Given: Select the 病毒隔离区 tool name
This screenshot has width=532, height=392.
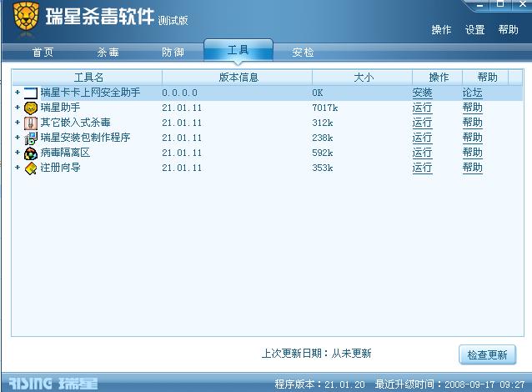Looking at the screenshot, I should click(x=66, y=153).
